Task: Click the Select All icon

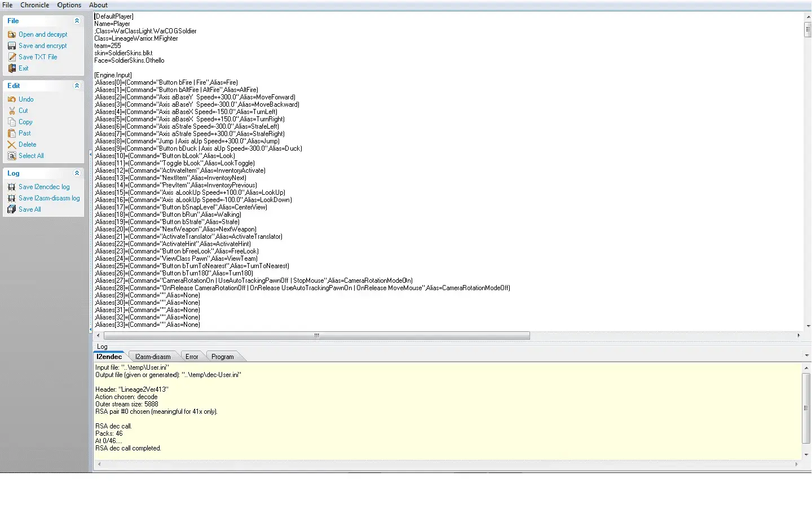Action: pos(12,156)
